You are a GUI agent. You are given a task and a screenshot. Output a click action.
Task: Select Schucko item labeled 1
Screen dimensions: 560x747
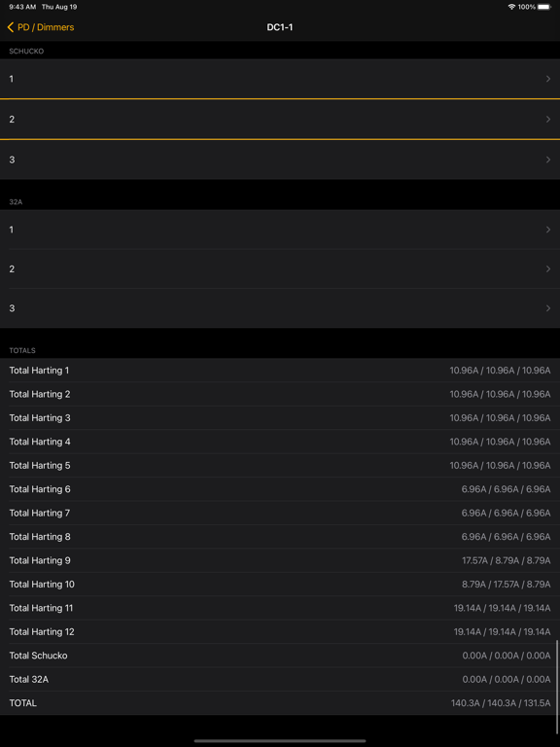pos(280,79)
